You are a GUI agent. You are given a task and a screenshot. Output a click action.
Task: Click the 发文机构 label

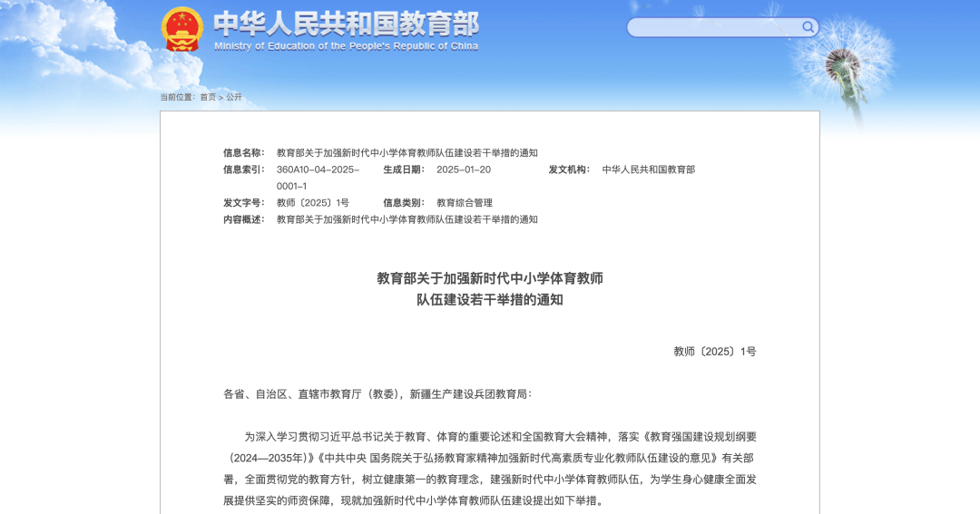pyautogui.click(x=569, y=170)
